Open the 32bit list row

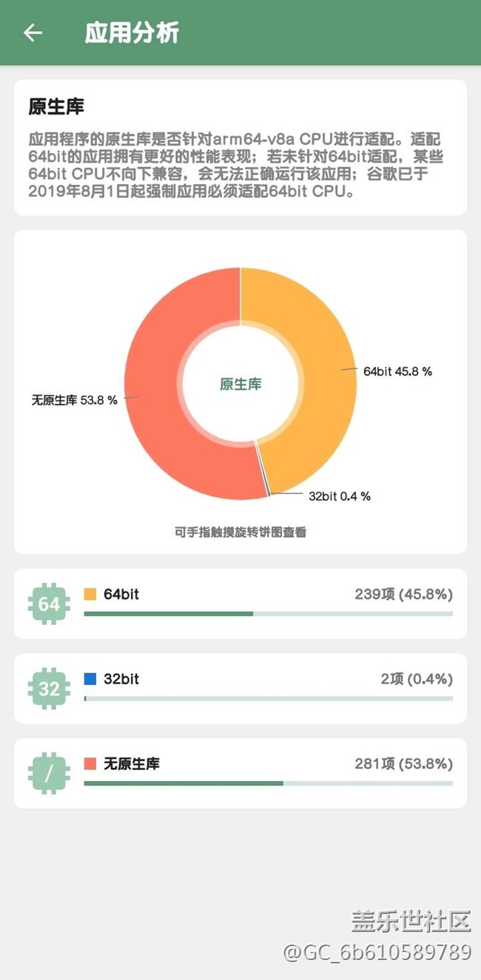[240, 689]
